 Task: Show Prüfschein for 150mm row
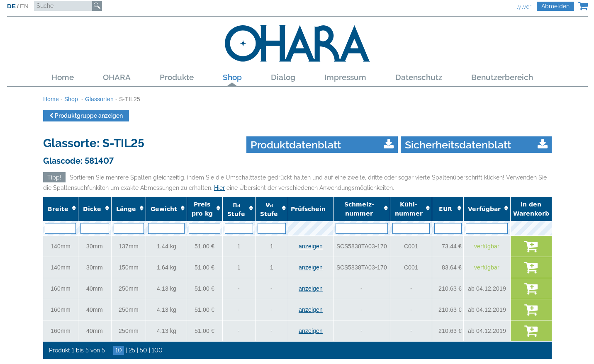[311, 267]
